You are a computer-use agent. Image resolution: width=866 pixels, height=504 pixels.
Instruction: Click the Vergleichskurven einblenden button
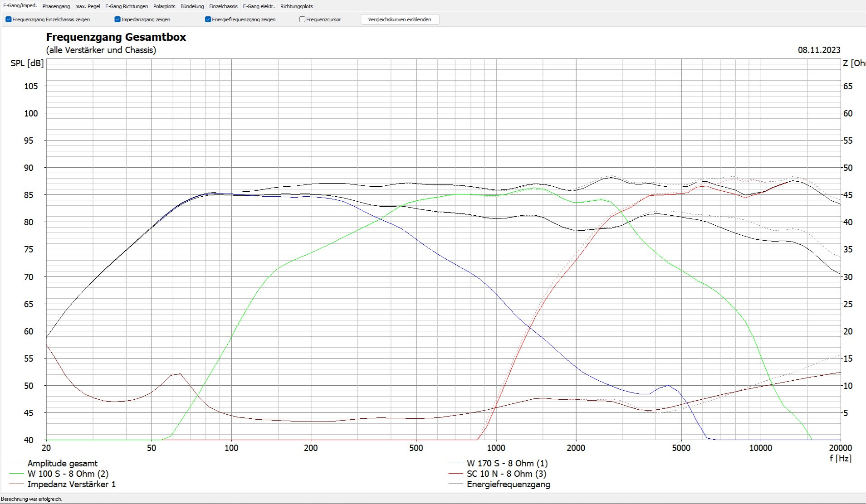(x=400, y=19)
